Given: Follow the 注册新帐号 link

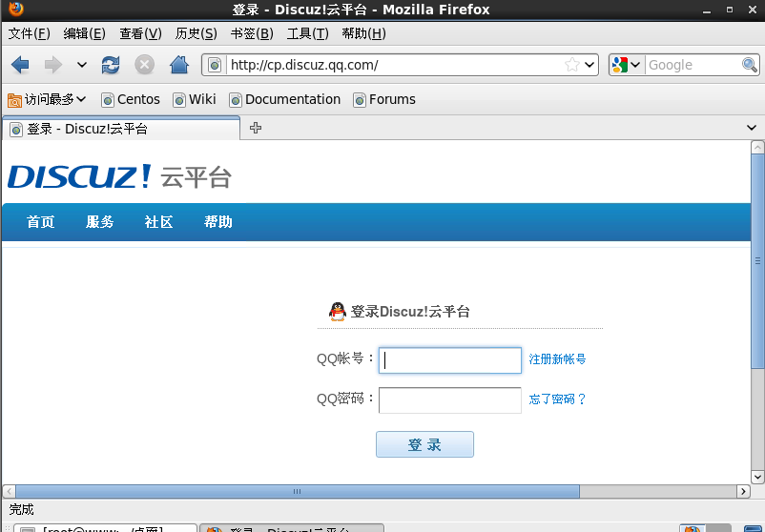Looking at the screenshot, I should click(557, 359).
